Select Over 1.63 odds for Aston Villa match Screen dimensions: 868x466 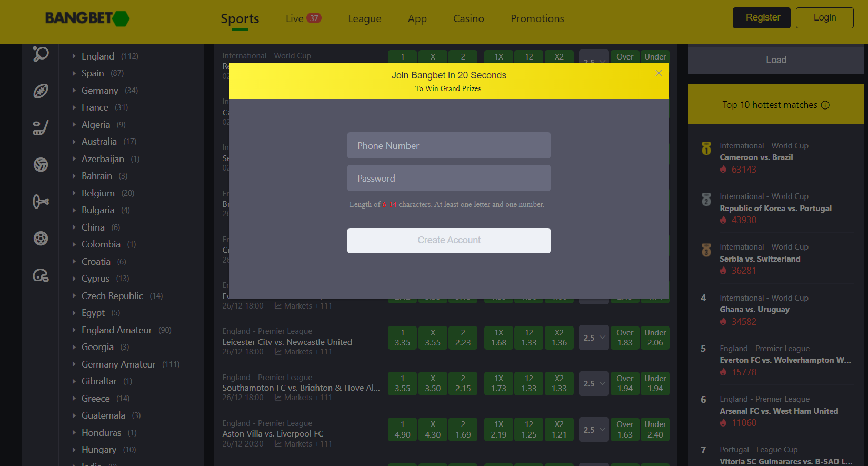point(625,430)
